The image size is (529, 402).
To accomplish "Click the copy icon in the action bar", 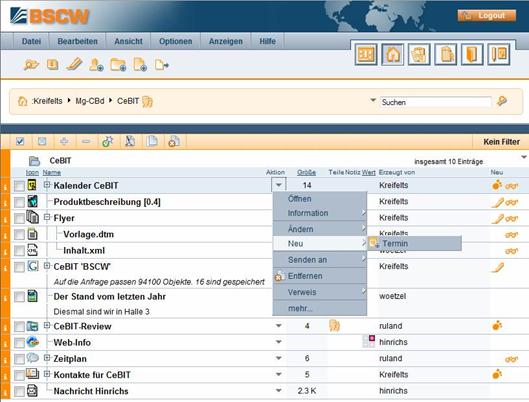I will pyautogui.click(x=152, y=141).
